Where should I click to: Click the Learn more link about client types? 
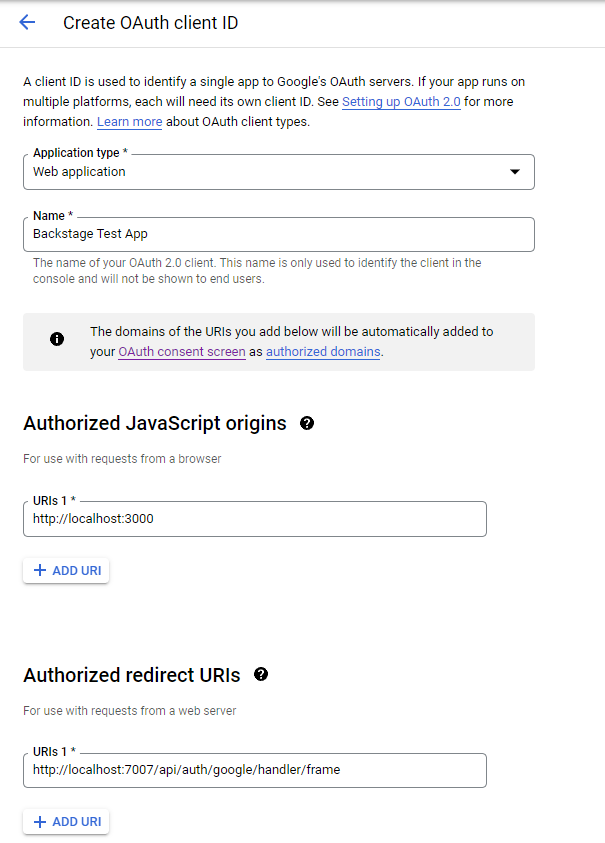point(129,122)
